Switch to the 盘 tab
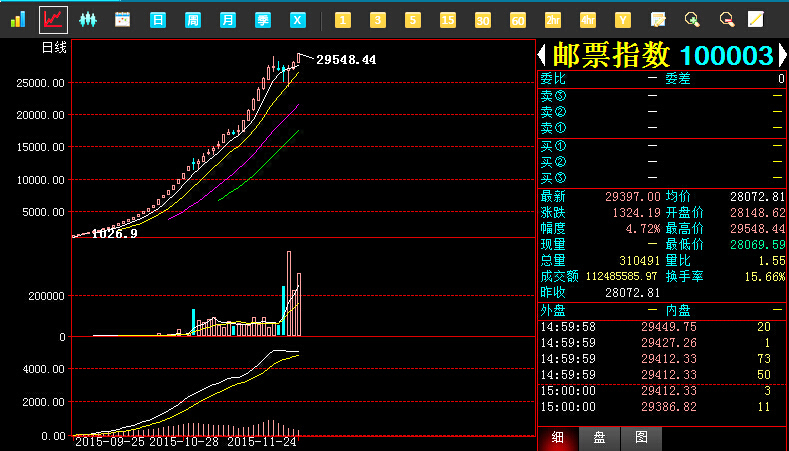789x451 pixels. 599,438
